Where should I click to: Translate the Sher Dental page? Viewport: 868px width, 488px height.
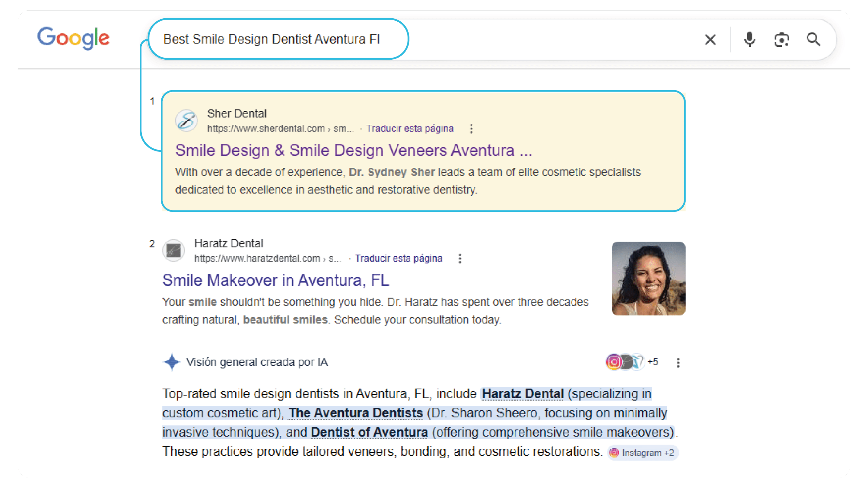click(x=410, y=128)
